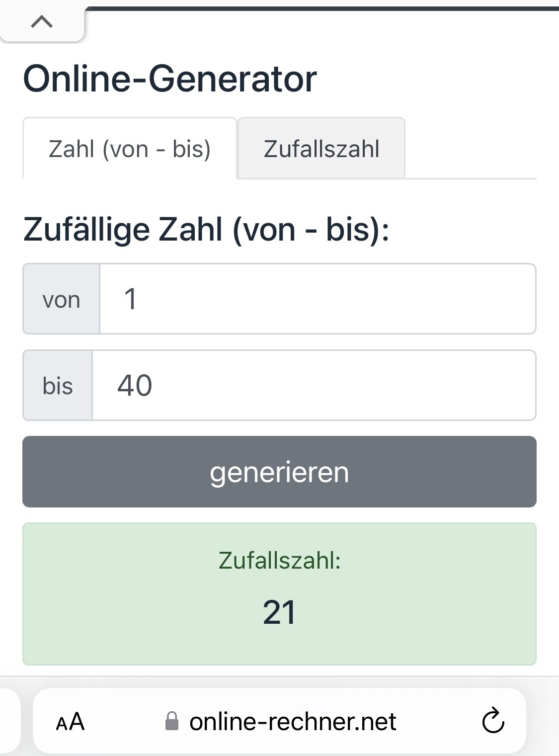Image resolution: width=559 pixels, height=756 pixels.
Task: Click the bis label box
Action: pos(58,385)
